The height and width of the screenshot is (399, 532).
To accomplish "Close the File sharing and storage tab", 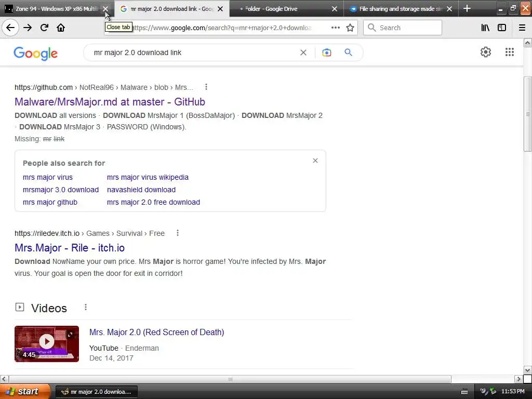I will tap(449, 9).
